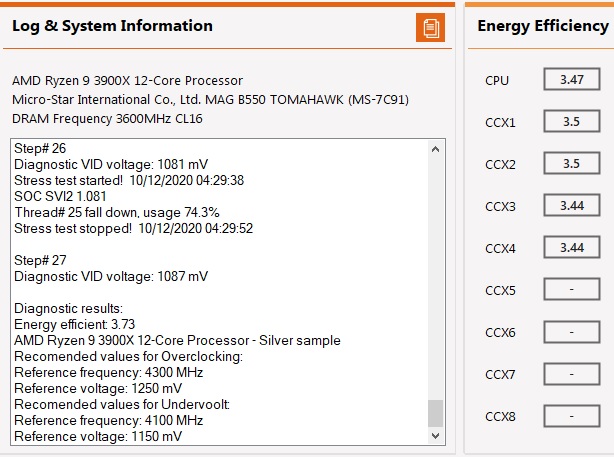Screen dimensions: 614x457
Task: Click 'Reference frequency: 4100 MHz' line
Action: click(x=108, y=421)
